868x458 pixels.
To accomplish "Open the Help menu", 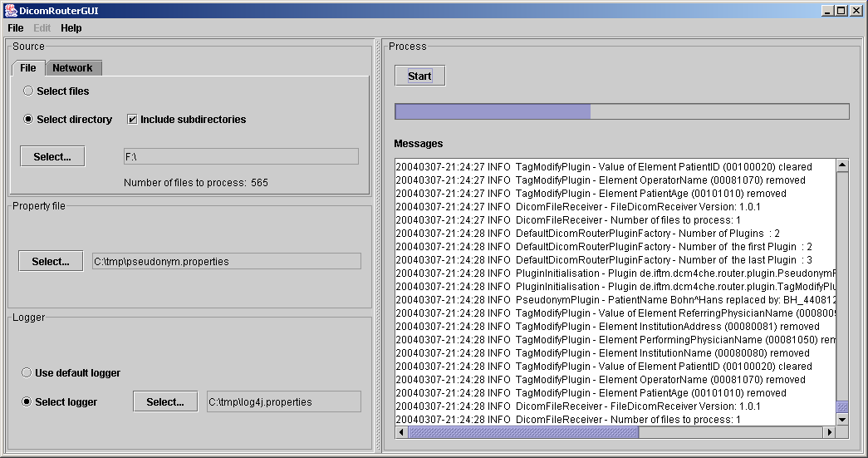I will coord(71,28).
